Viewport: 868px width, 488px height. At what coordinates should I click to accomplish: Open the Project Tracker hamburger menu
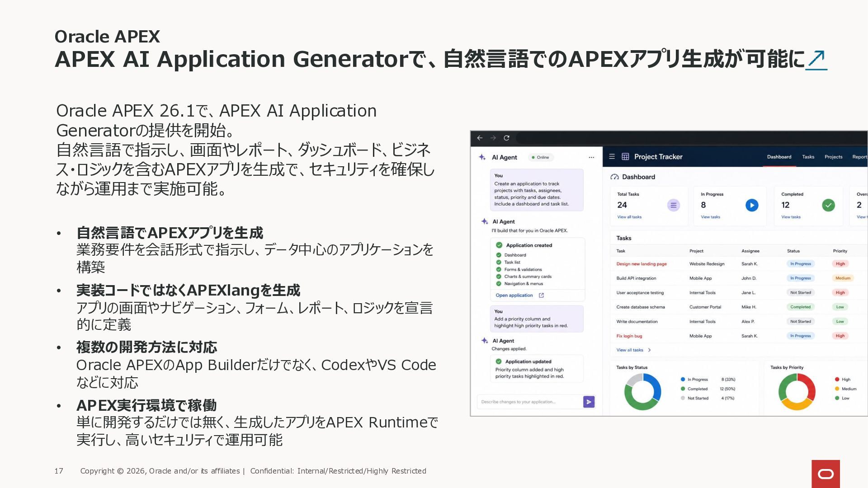pyautogui.click(x=612, y=156)
